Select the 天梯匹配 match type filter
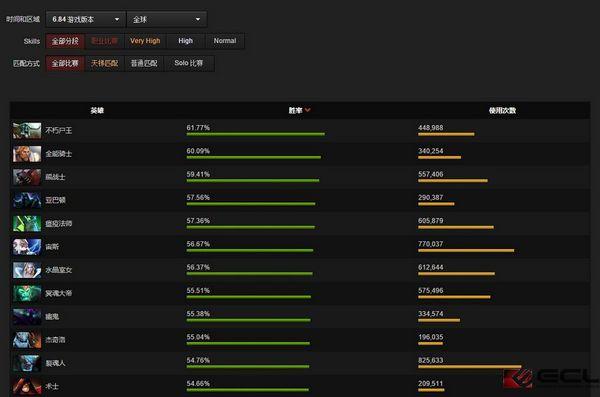600x397 pixels. (104, 63)
